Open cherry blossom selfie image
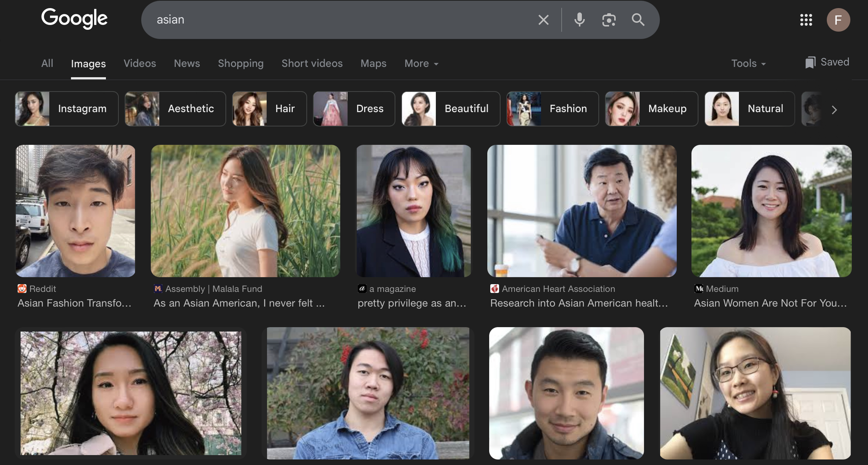 coord(131,393)
